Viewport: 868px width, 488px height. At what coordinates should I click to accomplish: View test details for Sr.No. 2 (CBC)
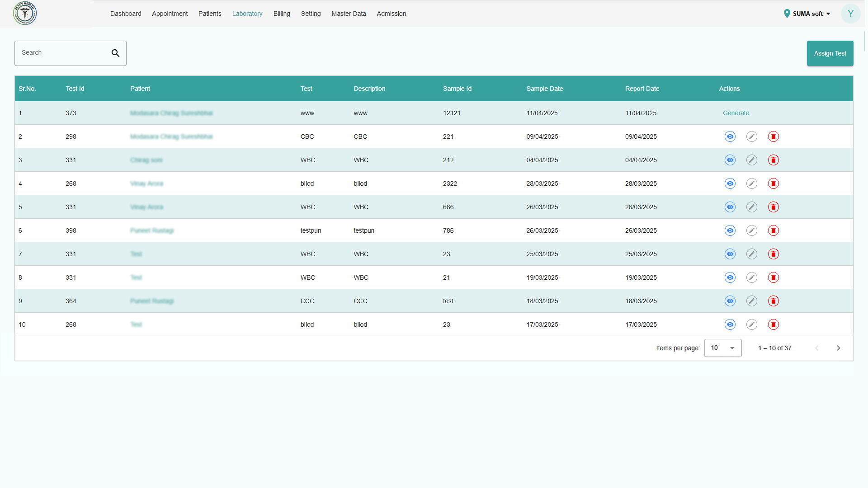(x=730, y=136)
